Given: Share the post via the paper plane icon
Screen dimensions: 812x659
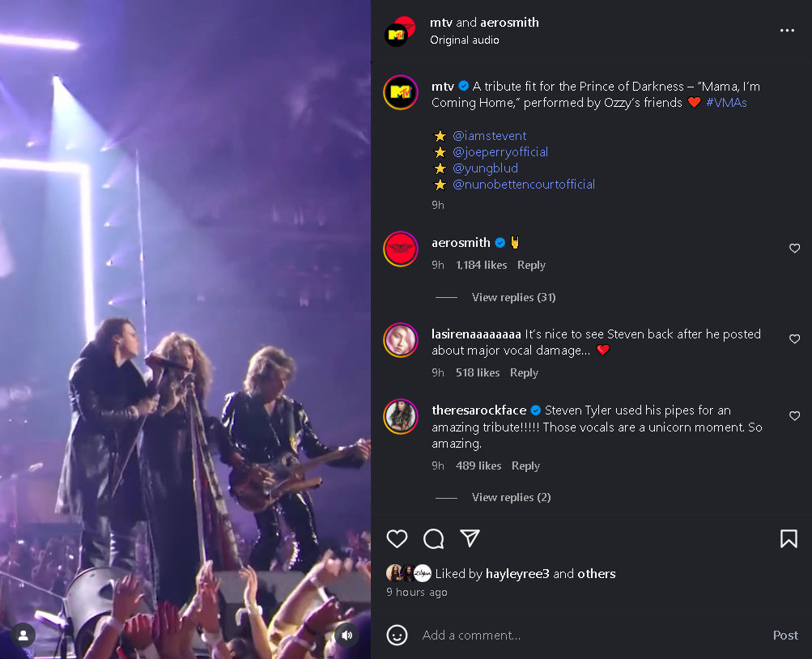Looking at the screenshot, I should (x=470, y=538).
